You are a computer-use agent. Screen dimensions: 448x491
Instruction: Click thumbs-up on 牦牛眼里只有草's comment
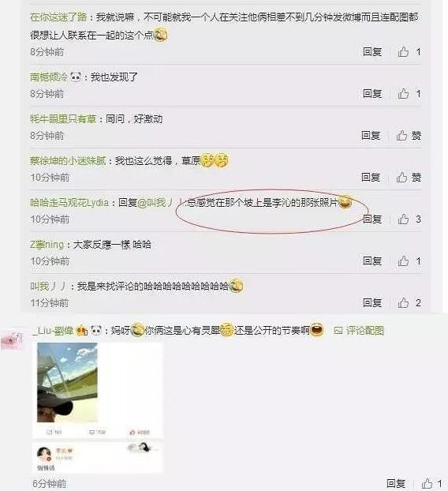[409, 136]
